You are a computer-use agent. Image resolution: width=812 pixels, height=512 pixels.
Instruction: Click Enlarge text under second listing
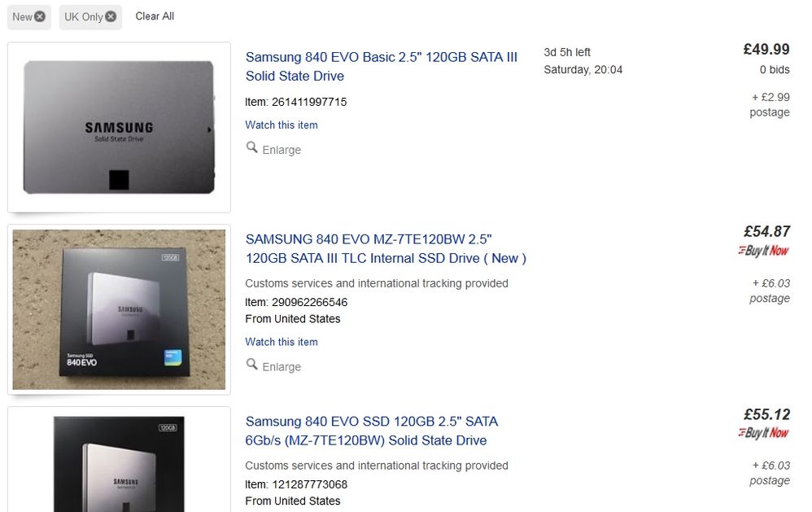click(282, 367)
